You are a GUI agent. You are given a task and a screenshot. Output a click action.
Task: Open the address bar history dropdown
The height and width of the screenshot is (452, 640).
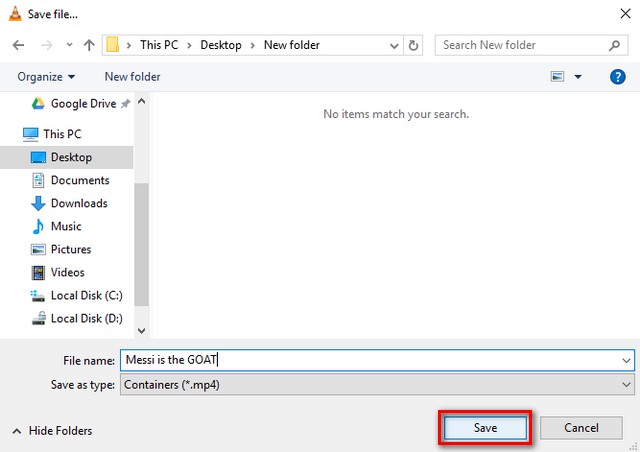coord(395,45)
